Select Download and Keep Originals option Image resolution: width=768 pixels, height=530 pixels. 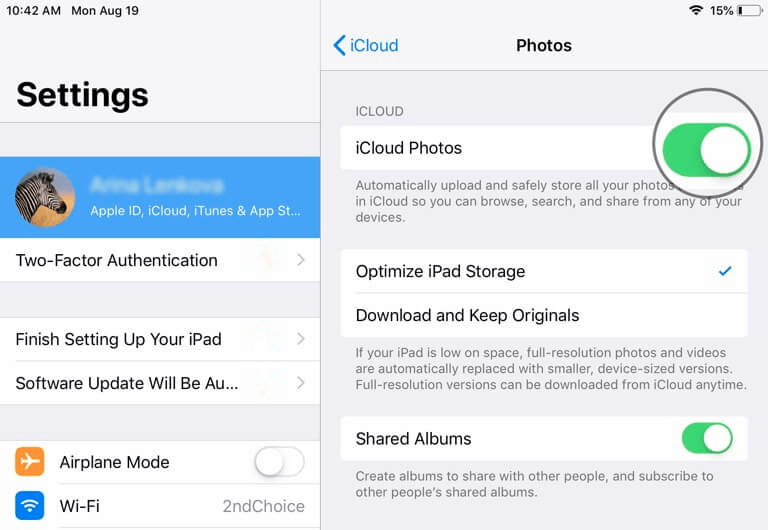tap(544, 315)
